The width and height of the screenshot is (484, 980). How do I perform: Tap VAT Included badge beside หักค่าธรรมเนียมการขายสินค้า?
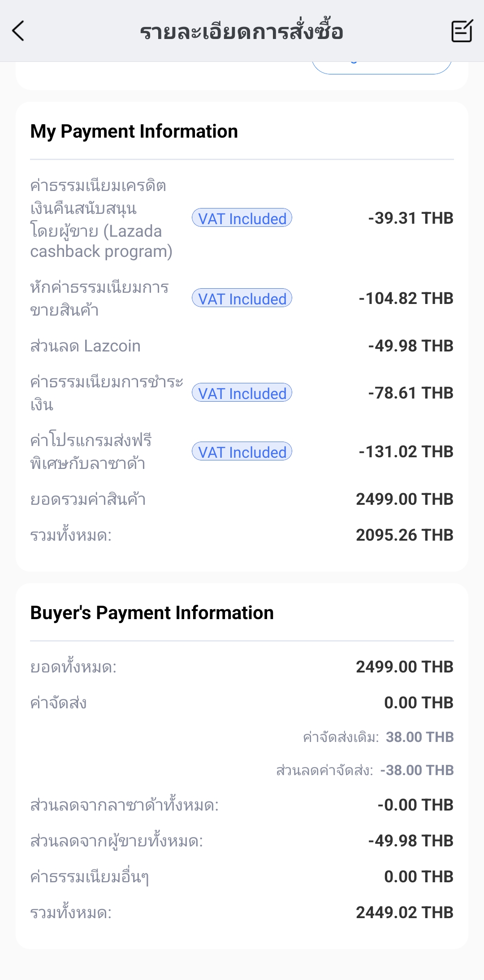pos(242,299)
